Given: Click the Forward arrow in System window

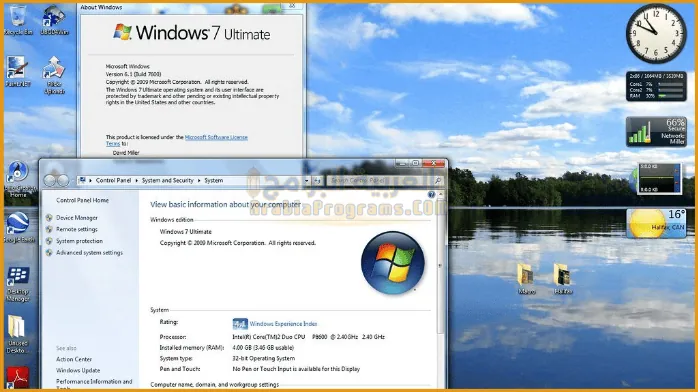Looking at the screenshot, I should [63, 180].
